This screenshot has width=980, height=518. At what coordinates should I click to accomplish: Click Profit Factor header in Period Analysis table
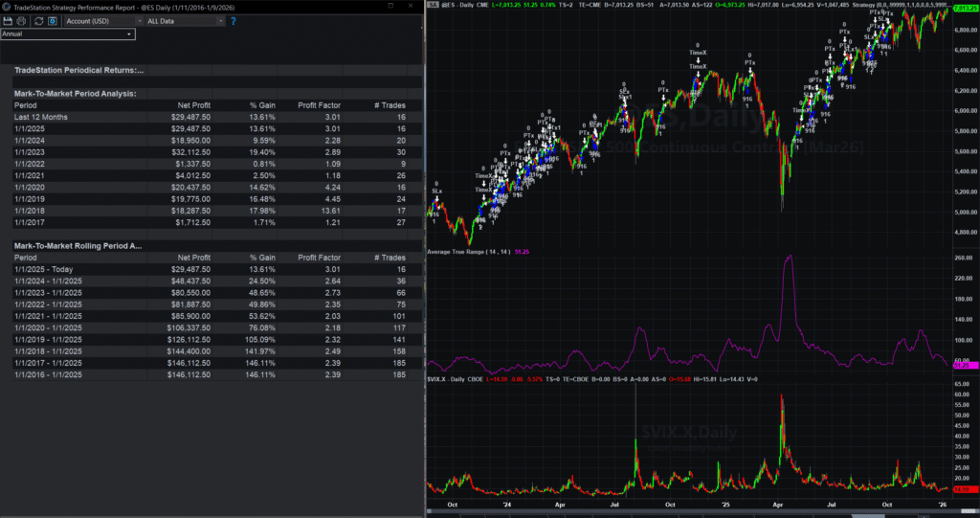click(319, 104)
